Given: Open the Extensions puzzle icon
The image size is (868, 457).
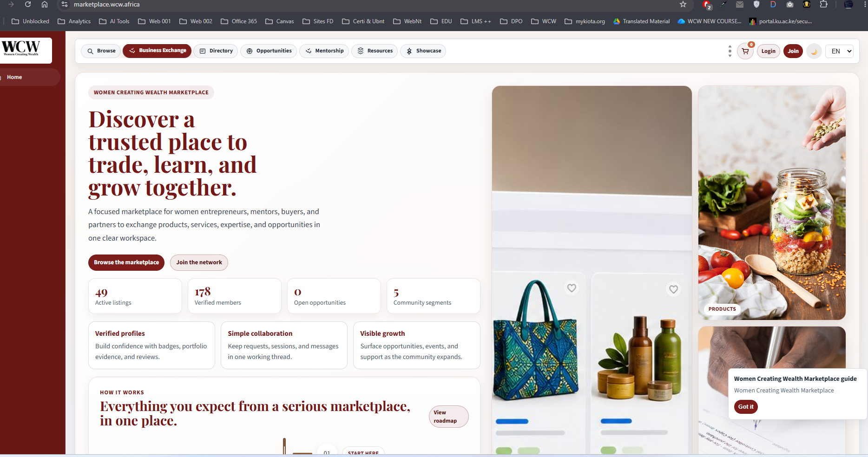Looking at the screenshot, I should 823,4.
